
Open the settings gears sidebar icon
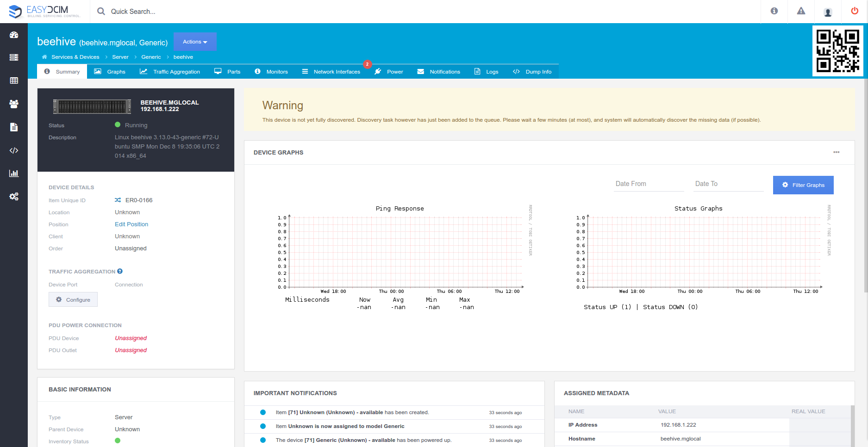point(14,197)
